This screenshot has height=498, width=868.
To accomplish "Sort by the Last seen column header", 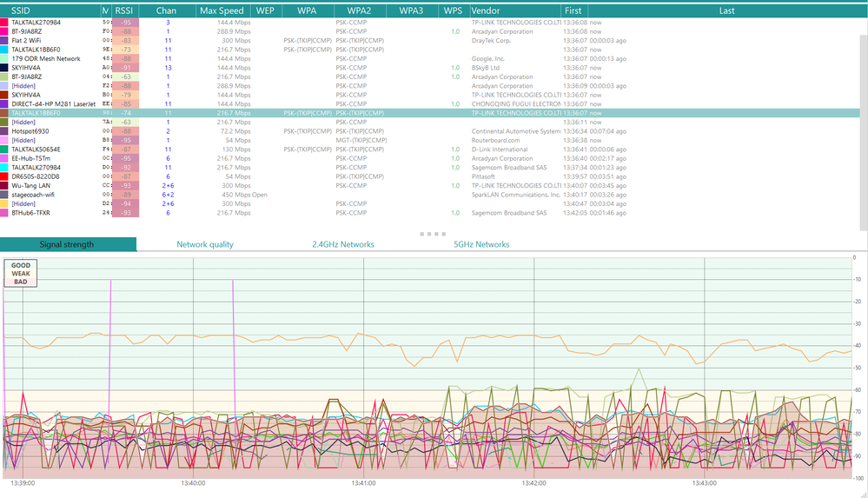I will (726, 10).
